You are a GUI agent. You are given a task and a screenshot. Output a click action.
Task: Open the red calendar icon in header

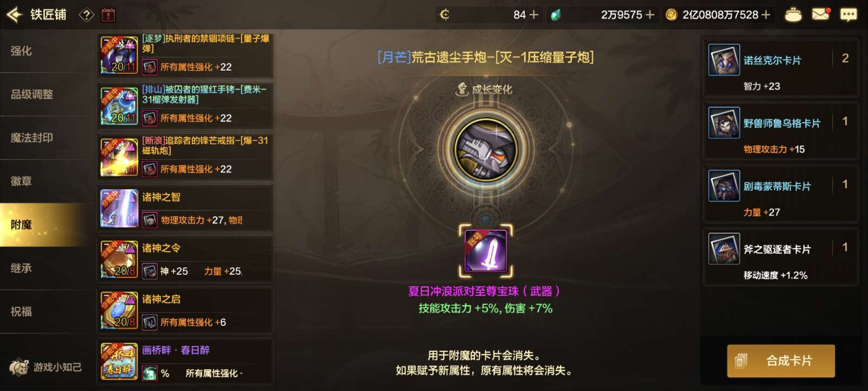[x=108, y=15]
